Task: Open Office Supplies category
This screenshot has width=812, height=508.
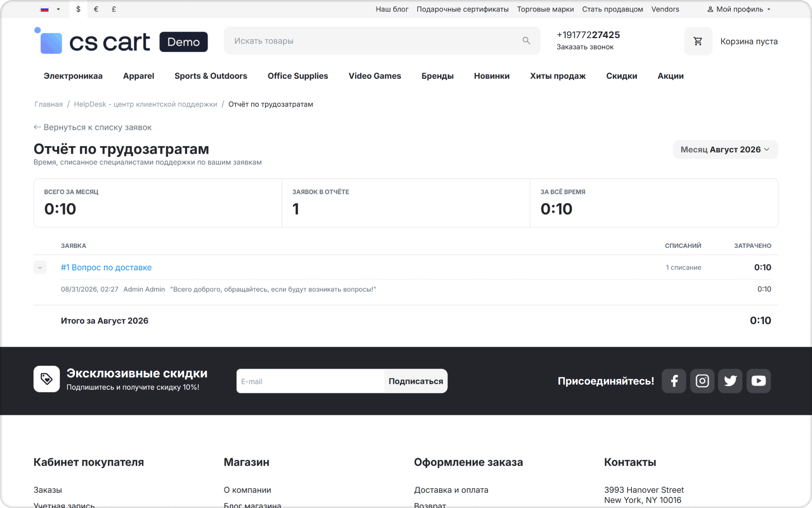Action: click(298, 76)
